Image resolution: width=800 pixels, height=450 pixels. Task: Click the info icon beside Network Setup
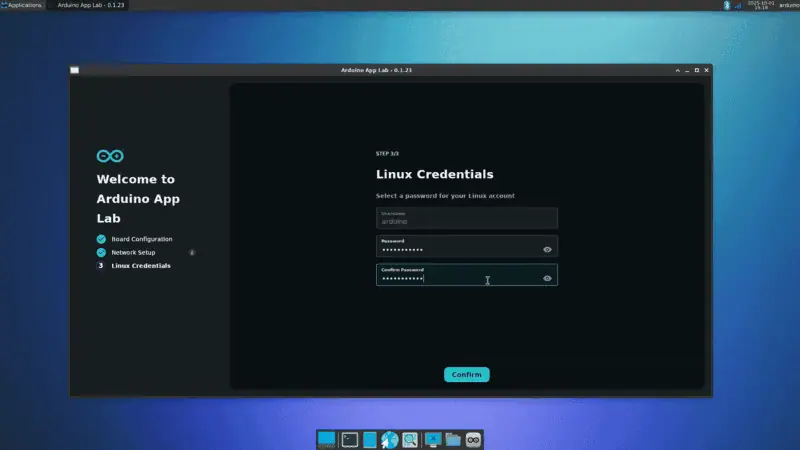point(192,252)
